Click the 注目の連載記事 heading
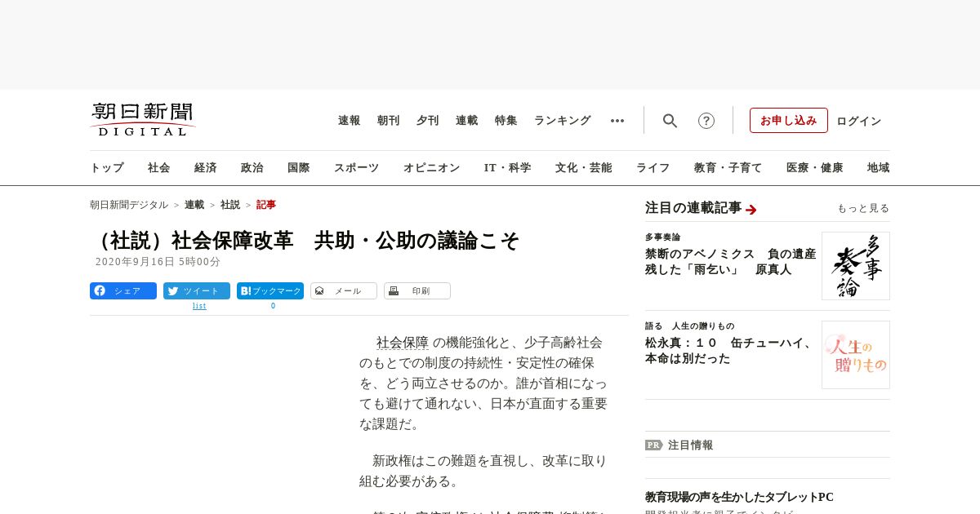Screen dimensions: 980x514 693,208
